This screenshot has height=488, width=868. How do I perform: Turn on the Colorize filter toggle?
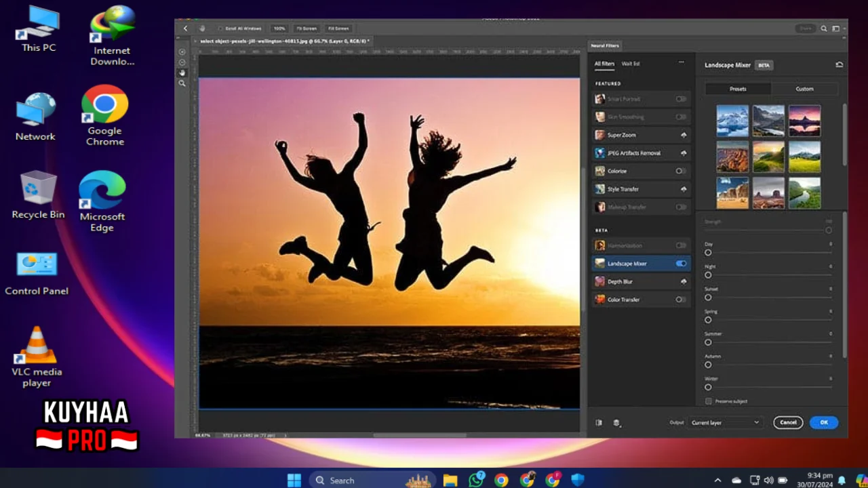[x=681, y=171]
